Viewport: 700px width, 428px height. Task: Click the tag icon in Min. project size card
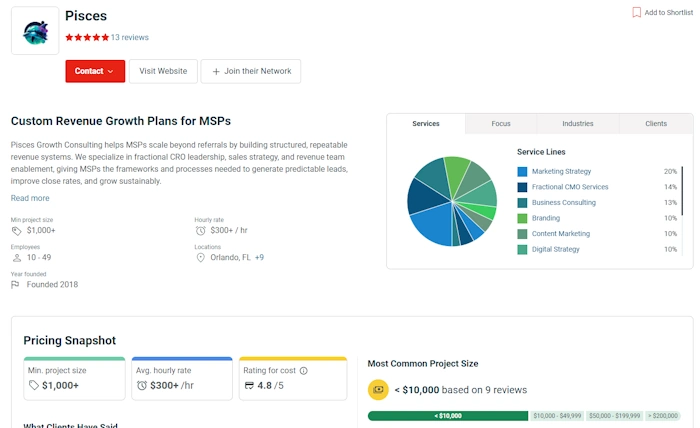coord(34,385)
